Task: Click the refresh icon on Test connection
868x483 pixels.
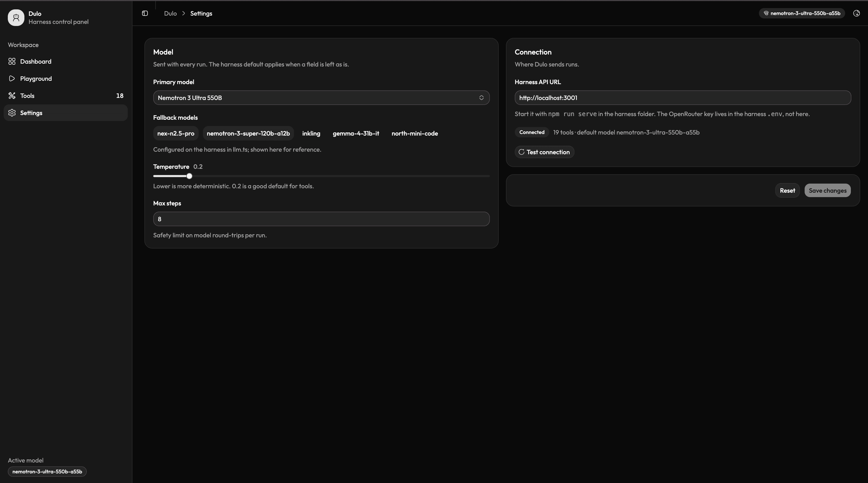Action: [521, 152]
